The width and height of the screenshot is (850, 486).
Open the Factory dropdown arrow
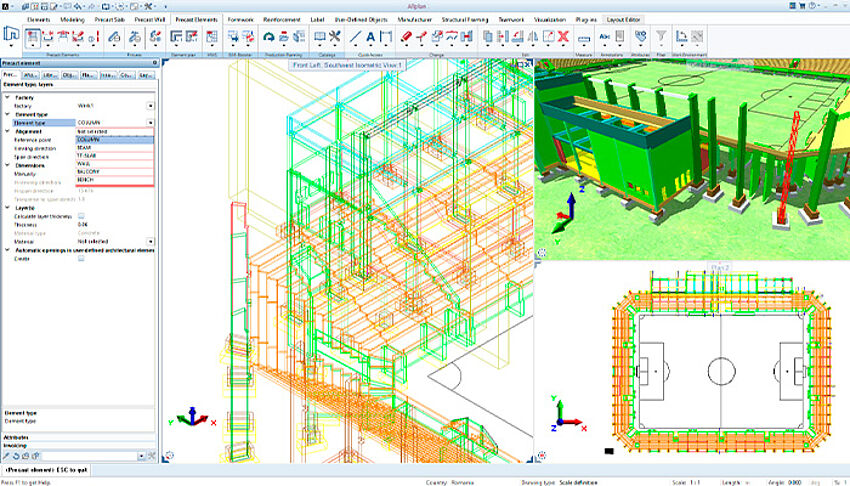pyautogui.click(x=150, y=104)
